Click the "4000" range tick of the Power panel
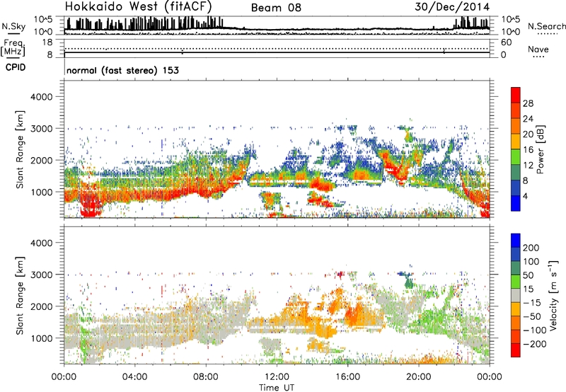The height and width of the screenshot is (392, 566). click(x=42, y=97)
